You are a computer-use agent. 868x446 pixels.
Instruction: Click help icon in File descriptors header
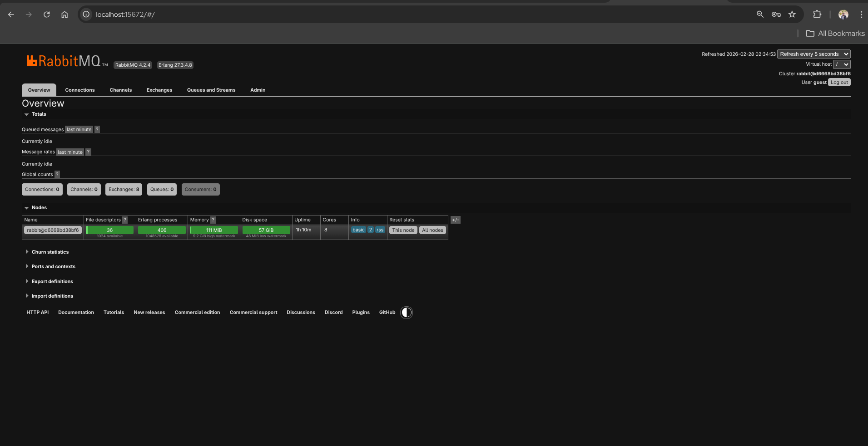[125, 220]
